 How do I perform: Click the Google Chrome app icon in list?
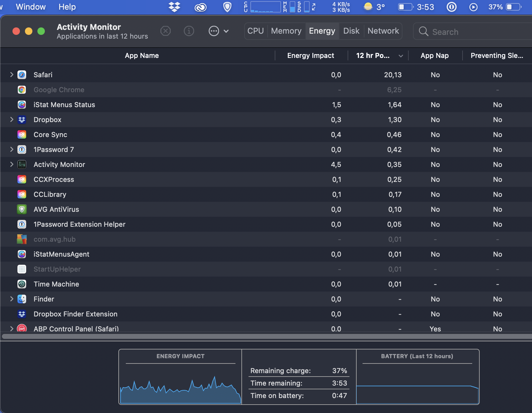pyautogui.click(x=22, y=90)
